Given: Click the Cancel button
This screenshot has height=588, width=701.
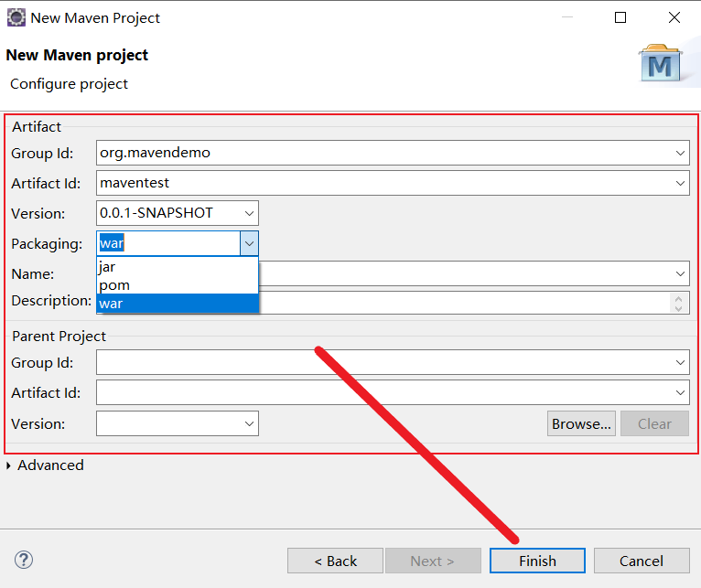Looking at the screenshot, I should click(642, 561).
